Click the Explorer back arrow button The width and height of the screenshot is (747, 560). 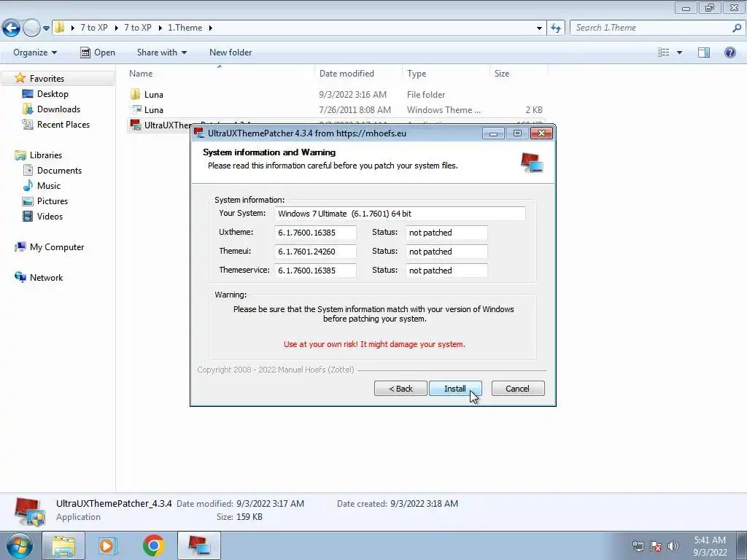point(12,28)
